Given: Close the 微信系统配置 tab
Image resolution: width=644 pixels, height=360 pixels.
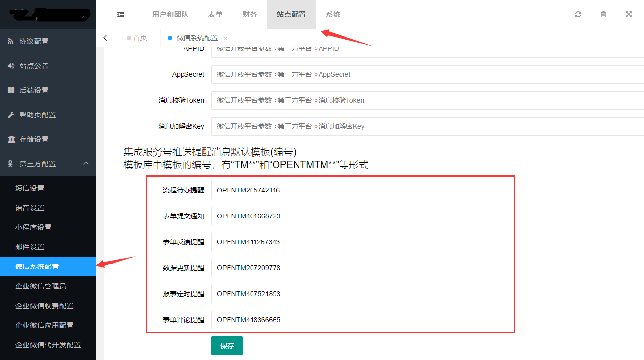Looking at the screenshot, I should (x=225, y=38).
